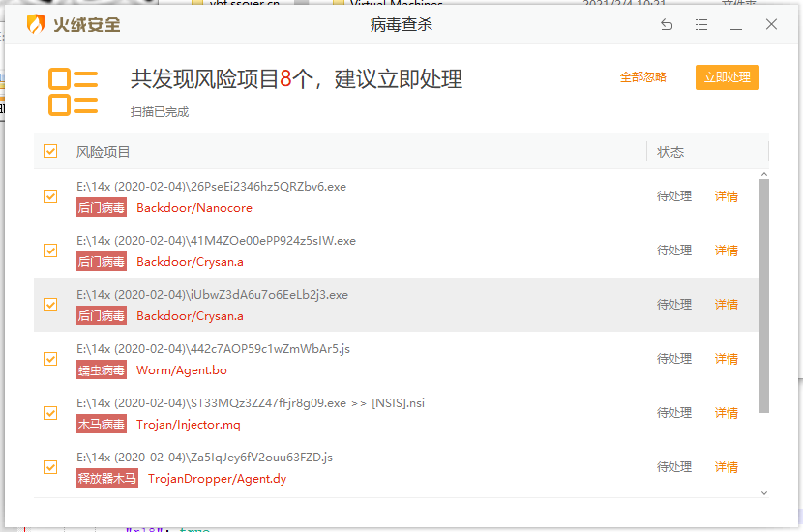803x532 pixels.
Task: Open the list menu icon in title bar
Action: click(701, 24)
